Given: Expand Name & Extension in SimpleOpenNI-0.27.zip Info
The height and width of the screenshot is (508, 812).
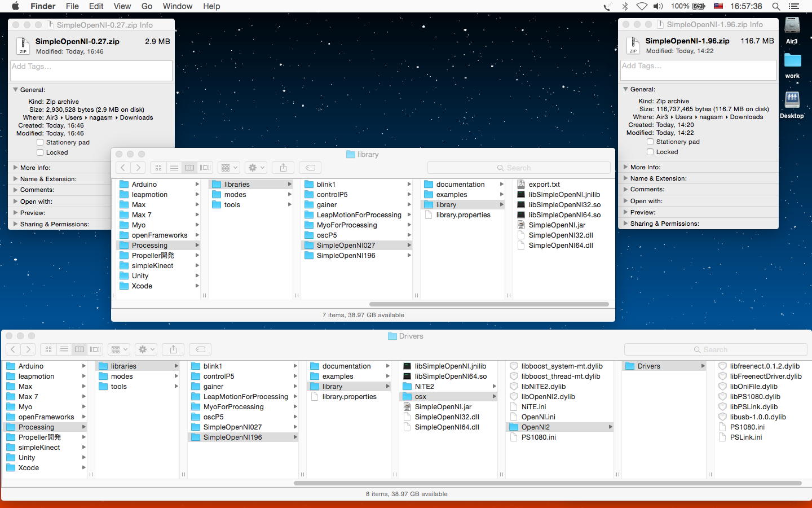Looking at the screenshot, I should point(16,179).
